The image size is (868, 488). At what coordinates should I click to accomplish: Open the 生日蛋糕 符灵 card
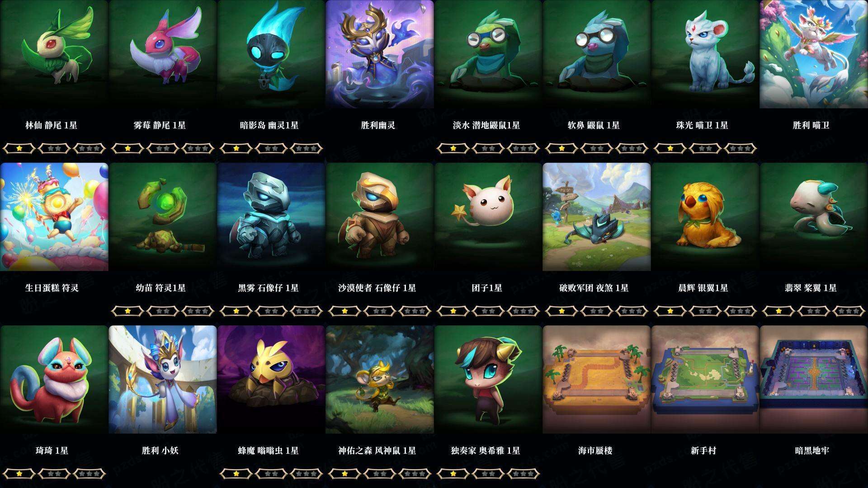54,217
